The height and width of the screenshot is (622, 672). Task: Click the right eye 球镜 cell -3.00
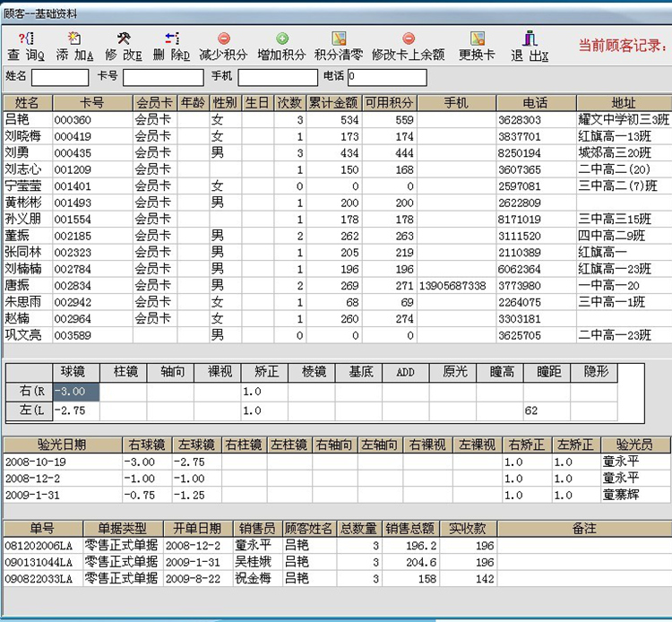(75, 391)
